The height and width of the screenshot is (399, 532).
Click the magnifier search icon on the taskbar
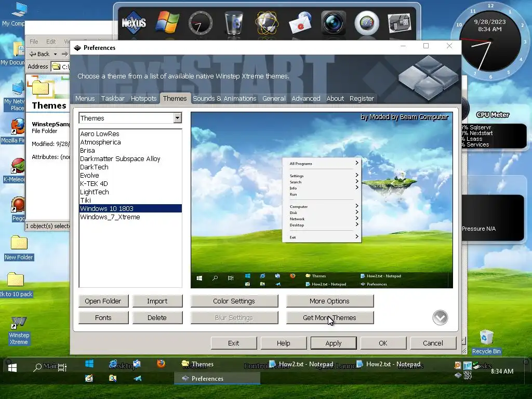point(37,367)
